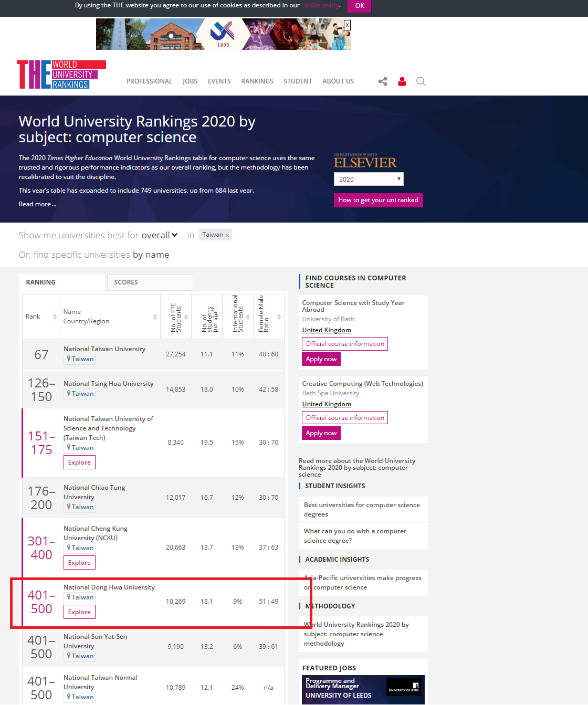Sort by International Students column

click(248, 317)
